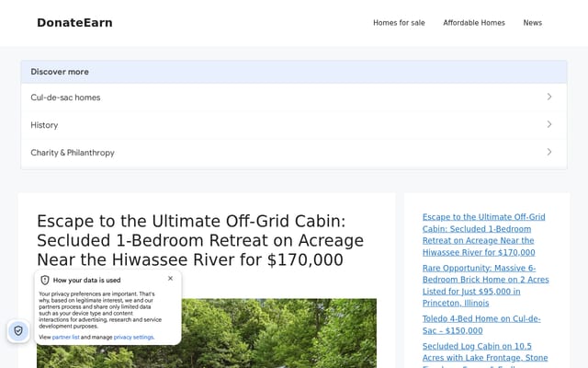Open the News section
This screenshot has width=588, height=368.
coord(533,23)
